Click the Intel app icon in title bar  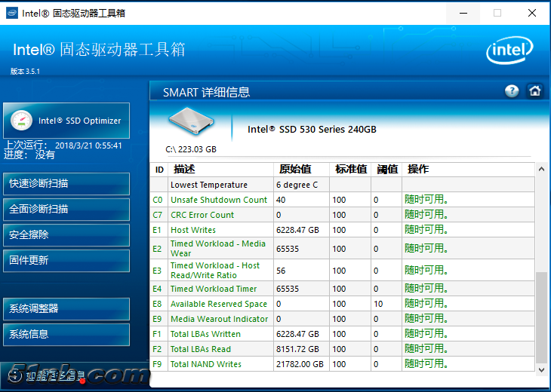tap(11, 13)
